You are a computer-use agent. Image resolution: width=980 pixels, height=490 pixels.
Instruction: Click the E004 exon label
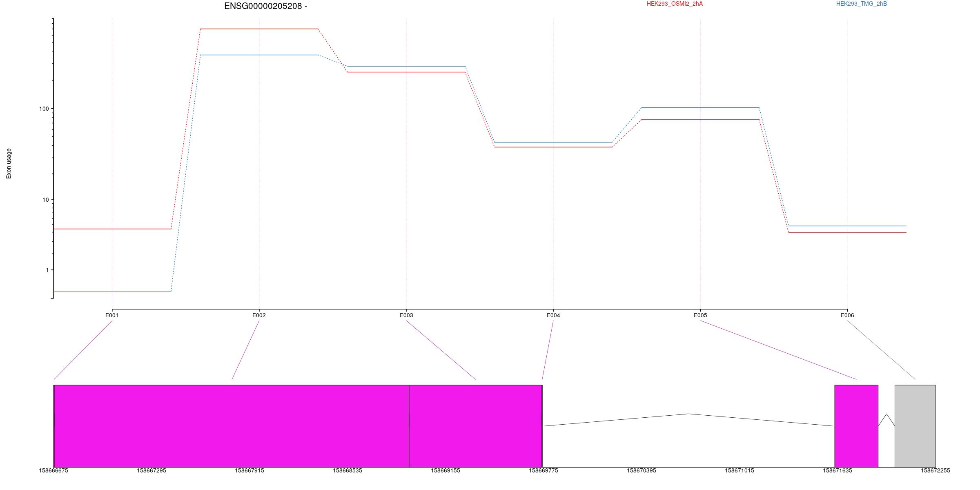pos(553,315)
